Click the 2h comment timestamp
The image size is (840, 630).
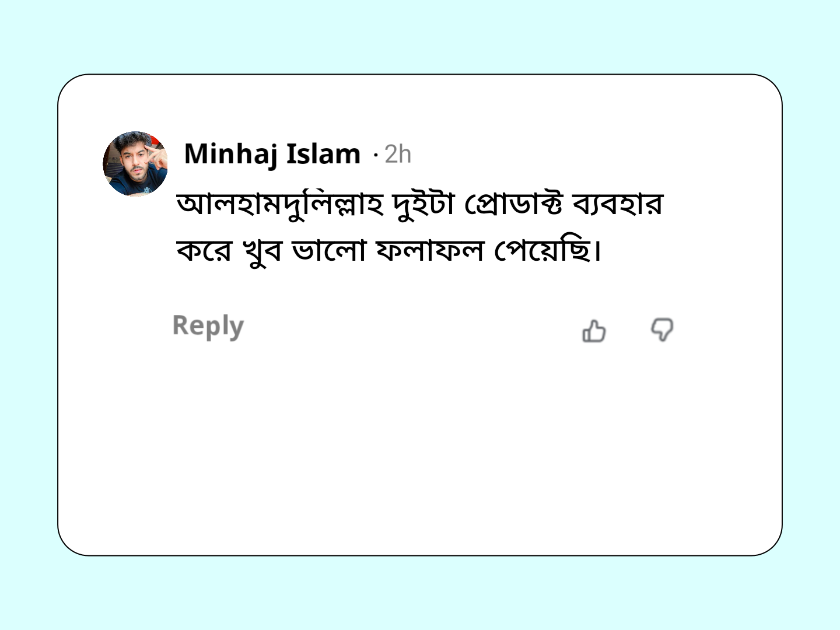click(398, 154)
